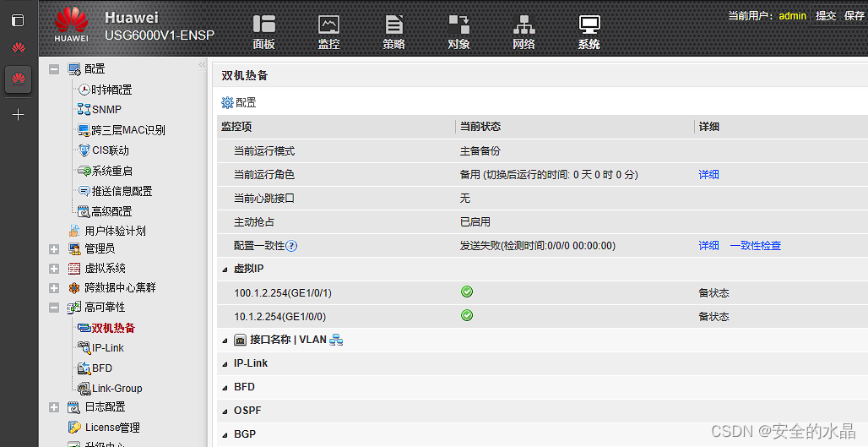Collapse the BFD section in the table

click(225, 388)
